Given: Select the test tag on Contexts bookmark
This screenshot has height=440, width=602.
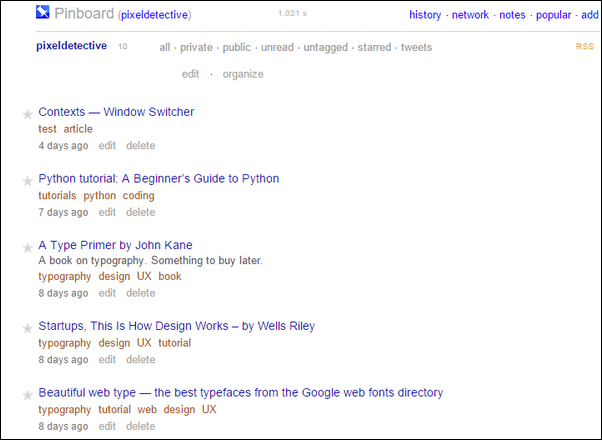Looking at the screenshot, I should tap(48, 129).
